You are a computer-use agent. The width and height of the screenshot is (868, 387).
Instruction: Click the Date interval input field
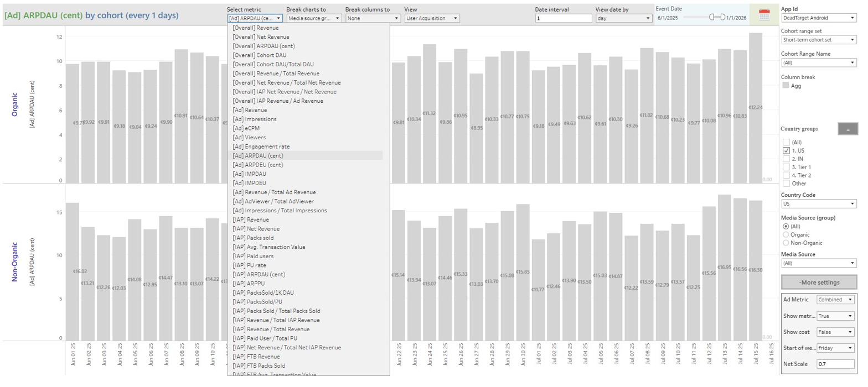coord(564,18)
